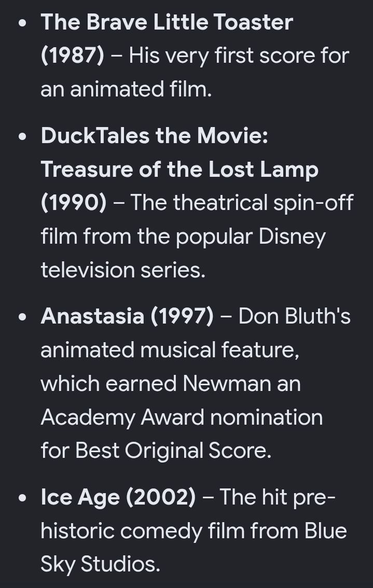Click the text for Best Original Score.
This screenshot has width=373, height=588.
156,451
